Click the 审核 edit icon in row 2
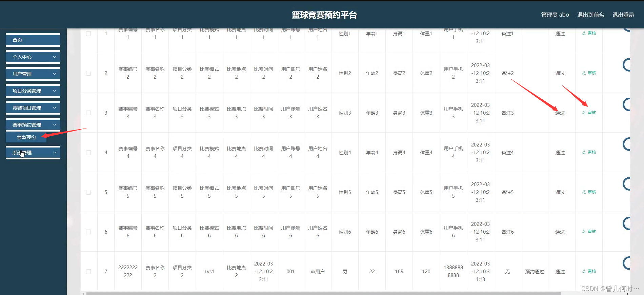Image resolution: width=644 pixels, height=295 pixels. pos(584,73)
